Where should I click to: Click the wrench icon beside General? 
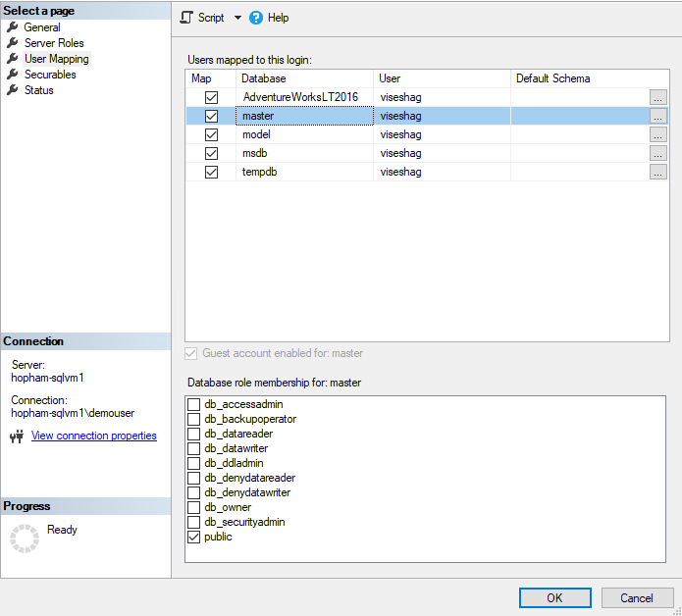[x=13, y=27]
